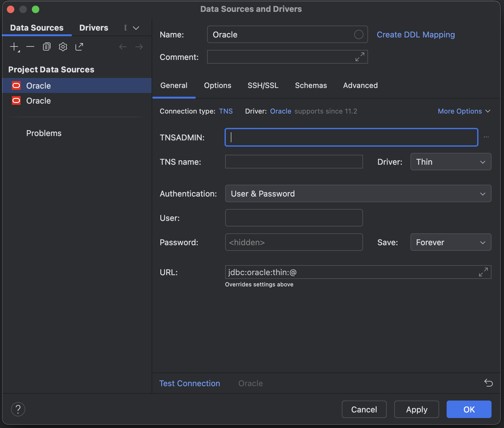The width and height of the screenshot is (504, 428).
Task: Open the Thin driver dropdown
Action: [451, 162]
